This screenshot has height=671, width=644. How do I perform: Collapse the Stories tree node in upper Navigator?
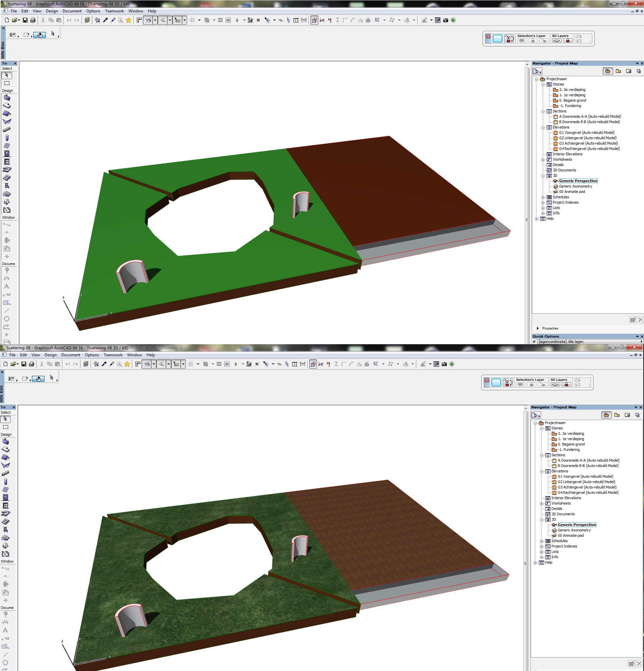[543, 85]
